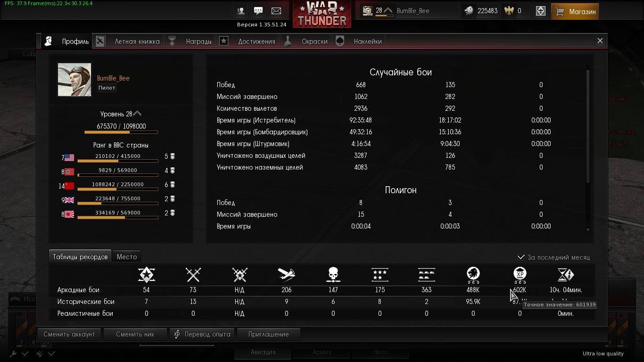Screen dimensions: 644x362
Task: Click the Аркадные бои row label
Action: [78, 290]
